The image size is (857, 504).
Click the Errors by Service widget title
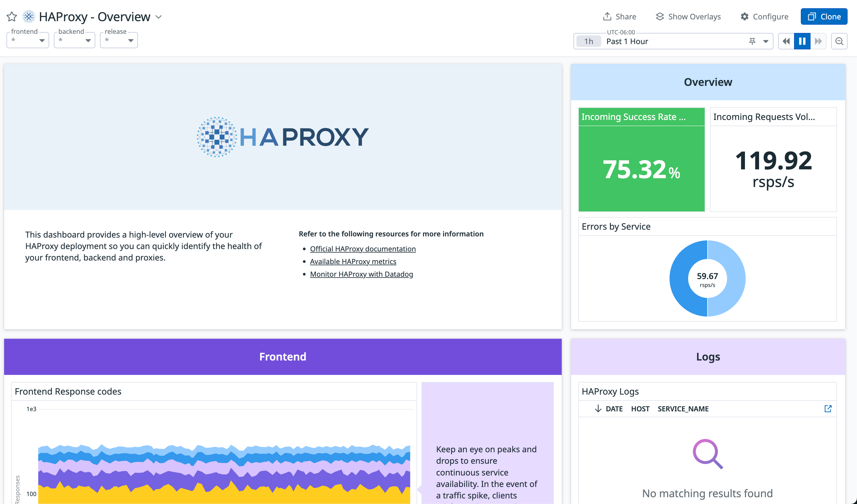click(x=616, y=226)
